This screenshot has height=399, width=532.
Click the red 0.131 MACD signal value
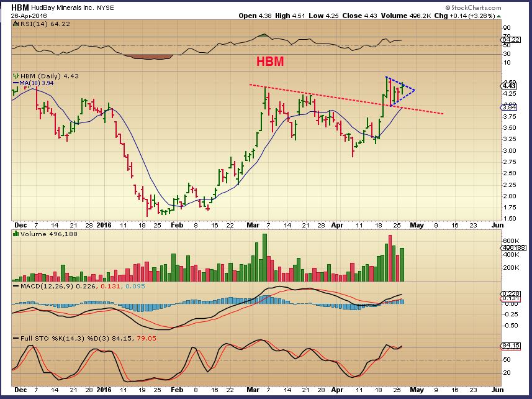[x=110, y=287]
